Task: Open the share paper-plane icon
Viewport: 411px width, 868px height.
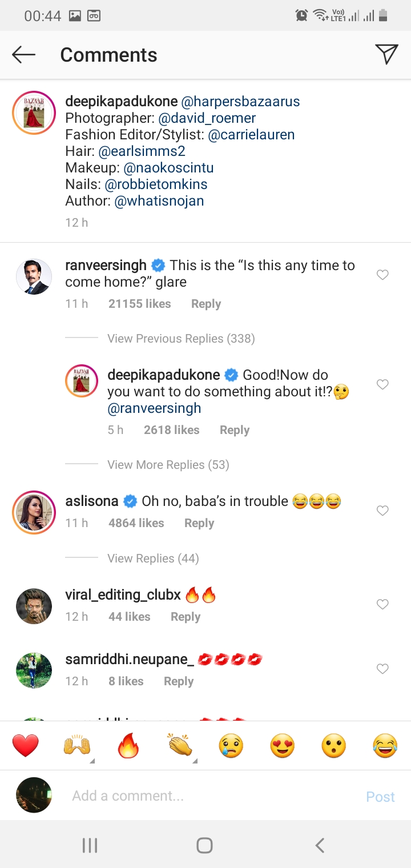Action: click(386, 54)
